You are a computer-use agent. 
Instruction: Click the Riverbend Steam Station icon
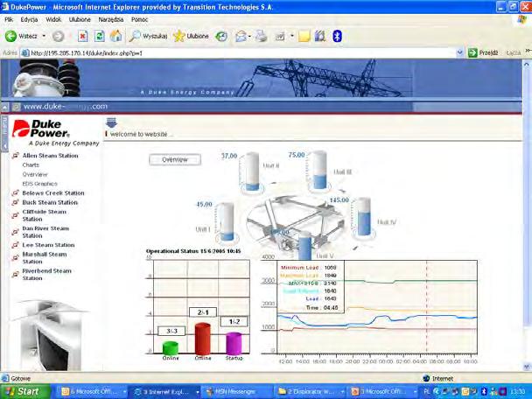[15, 275]
